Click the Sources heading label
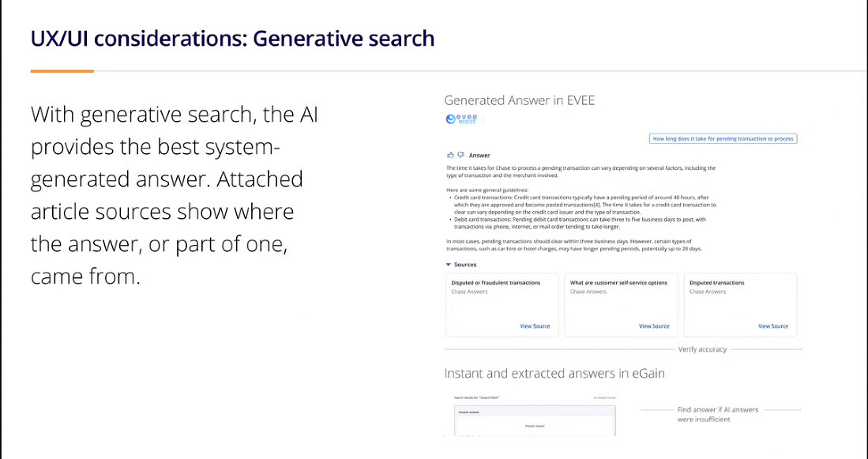 [465, 265]
